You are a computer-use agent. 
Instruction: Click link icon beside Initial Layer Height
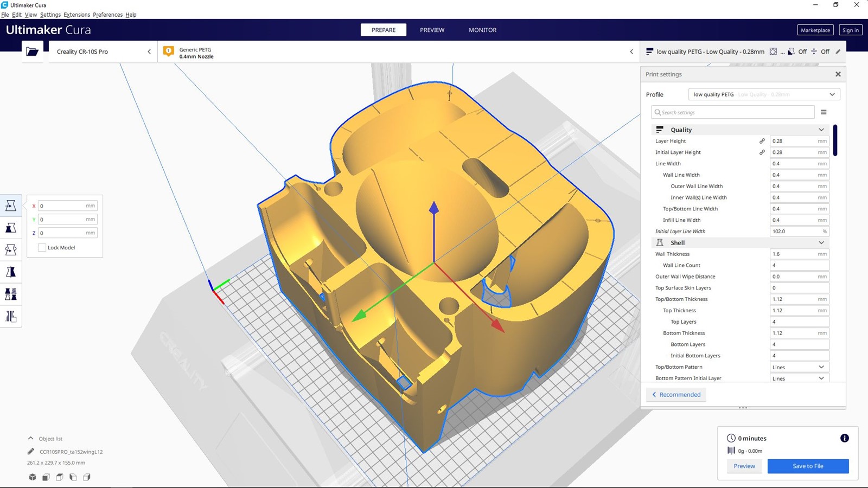[x=762, y=152]
